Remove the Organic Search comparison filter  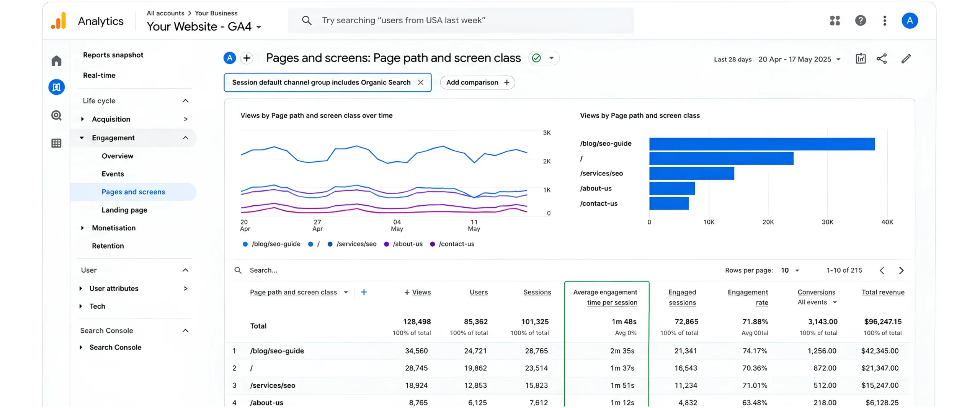click(x=420, y=83)
